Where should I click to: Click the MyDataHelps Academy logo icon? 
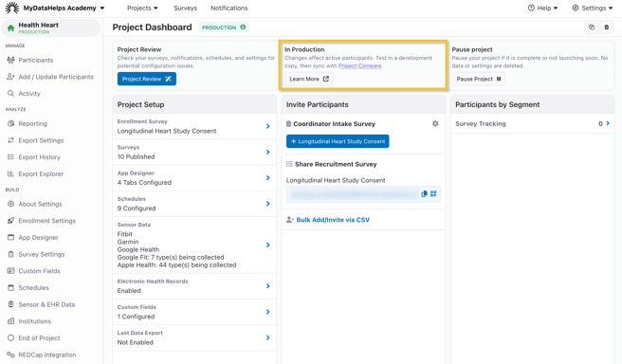(x=12, y=8)
